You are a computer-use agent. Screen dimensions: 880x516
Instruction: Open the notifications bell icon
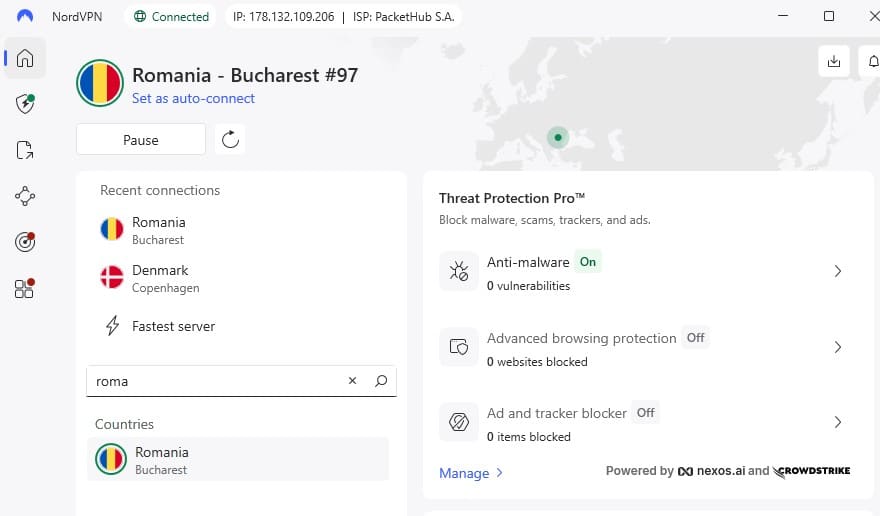[x=872, y=61]
